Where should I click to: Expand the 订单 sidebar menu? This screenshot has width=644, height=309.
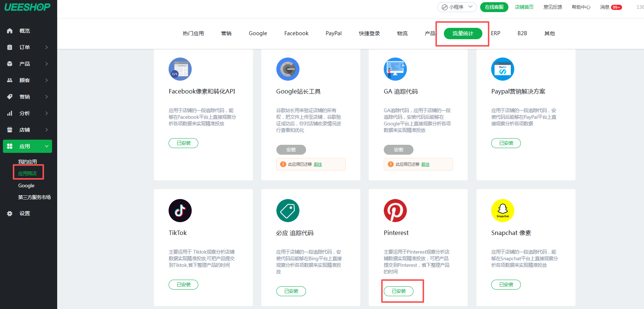click(27, 47)
